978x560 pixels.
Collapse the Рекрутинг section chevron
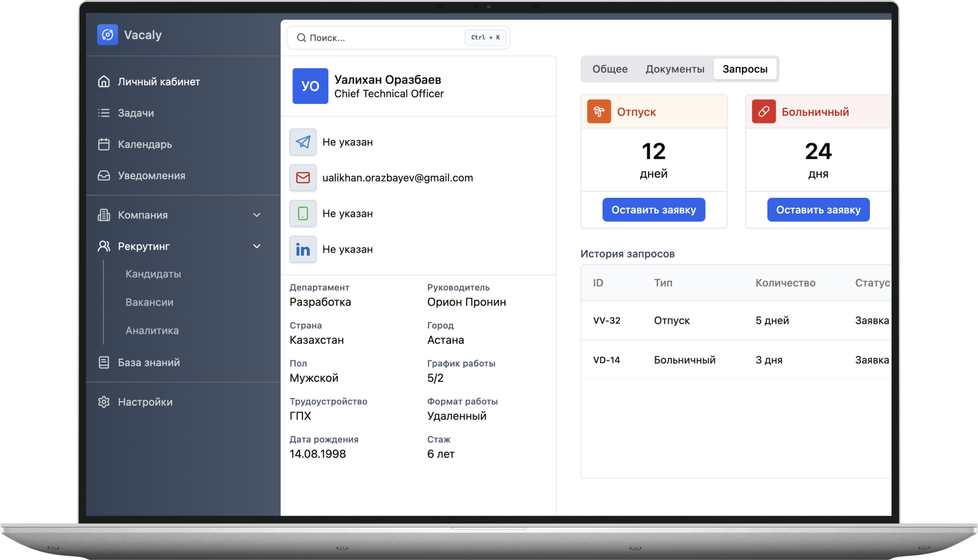257,246
